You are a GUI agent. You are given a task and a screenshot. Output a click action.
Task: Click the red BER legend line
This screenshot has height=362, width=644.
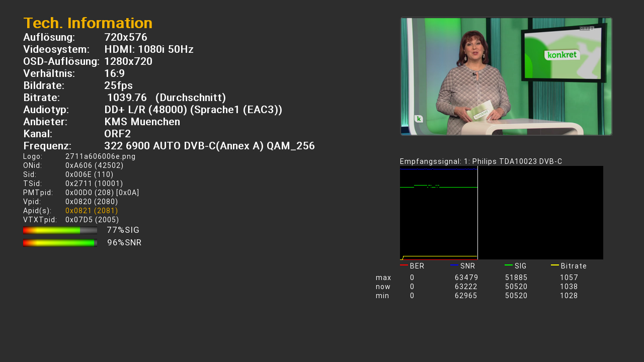(404, 265)
